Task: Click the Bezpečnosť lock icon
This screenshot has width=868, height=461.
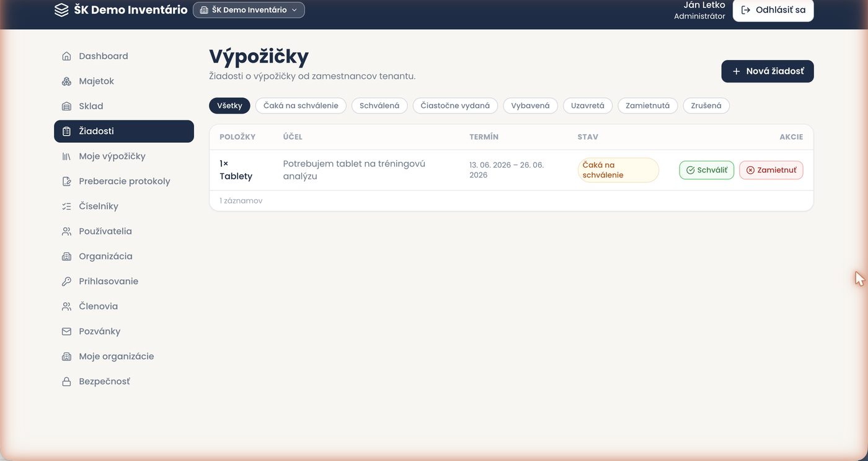Action: pyautogui.click(x=66, y=382)
